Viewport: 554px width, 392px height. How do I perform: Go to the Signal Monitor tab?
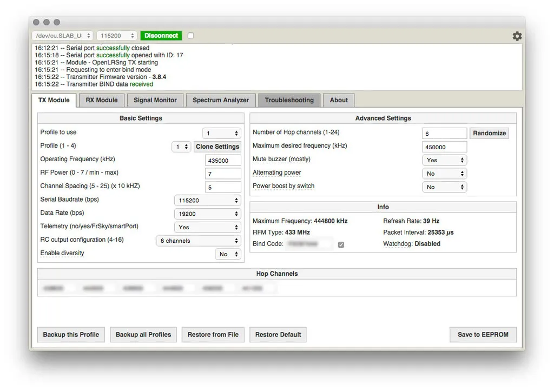click(155, 100)
